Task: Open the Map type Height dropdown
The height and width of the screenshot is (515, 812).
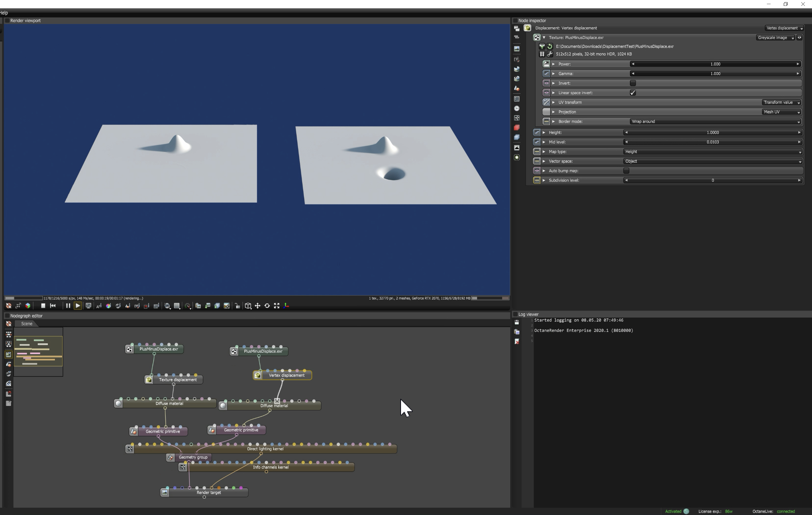Action: (712, 152)
